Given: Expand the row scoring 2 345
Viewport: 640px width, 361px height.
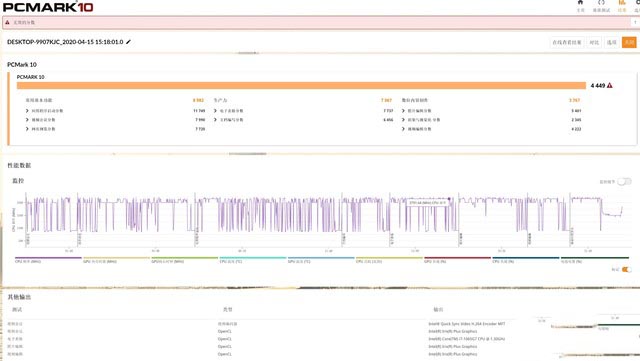Looking at the screenshot, I should pos(403,120).
